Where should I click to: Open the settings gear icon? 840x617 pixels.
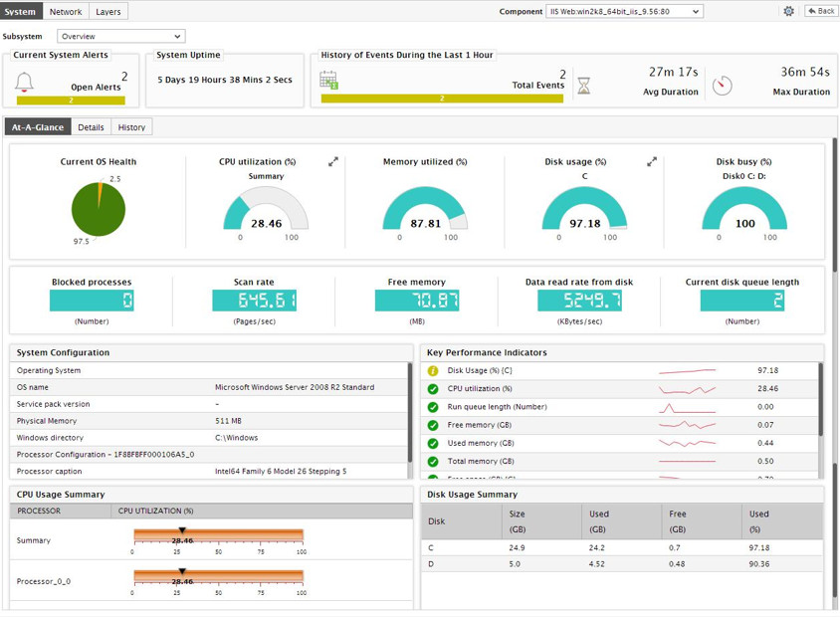pos(788,11)
